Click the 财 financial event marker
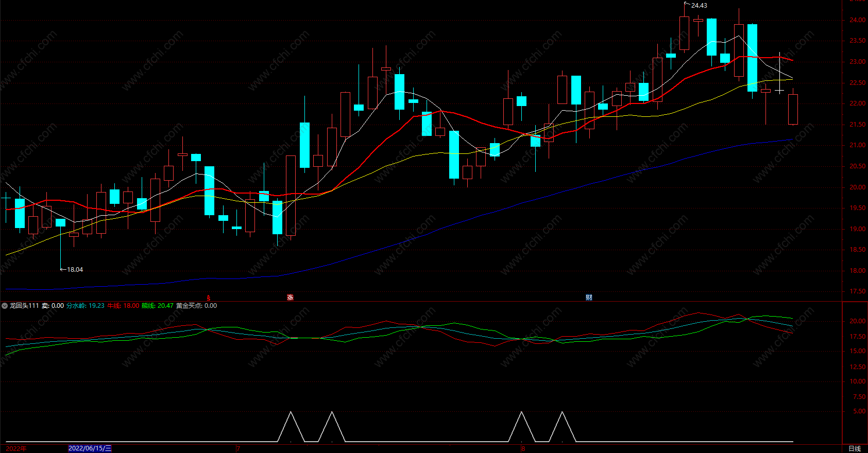Screen dimensions: 868x453 coord(589,298)
